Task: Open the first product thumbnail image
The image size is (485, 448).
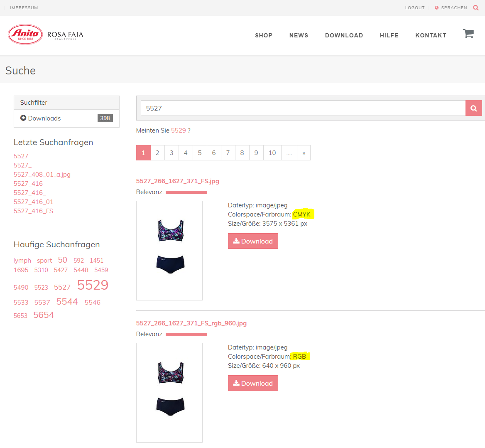Action: point(169,250)
